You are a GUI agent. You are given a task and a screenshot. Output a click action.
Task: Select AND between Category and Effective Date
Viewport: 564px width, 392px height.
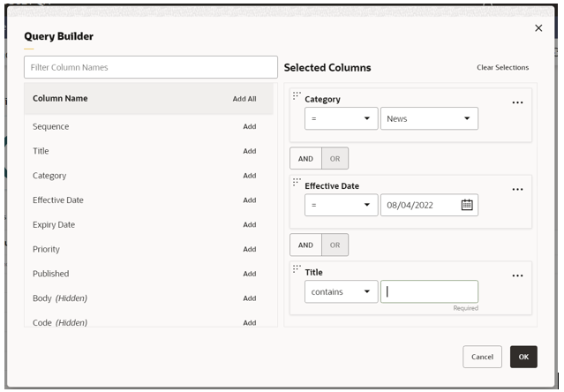[x=305, y=159]
